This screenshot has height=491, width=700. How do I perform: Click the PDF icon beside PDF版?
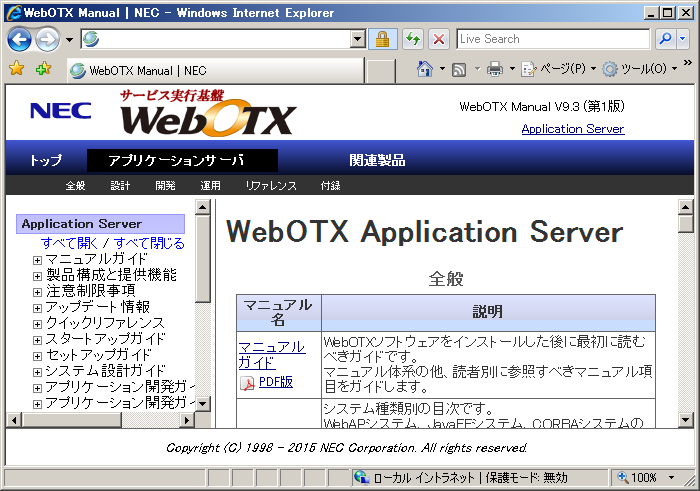[x=247, y=382]
